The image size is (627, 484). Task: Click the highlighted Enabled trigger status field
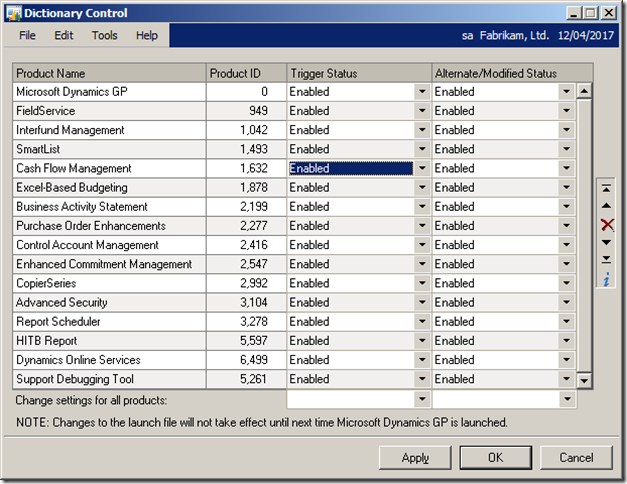click(x=351, y=168)
